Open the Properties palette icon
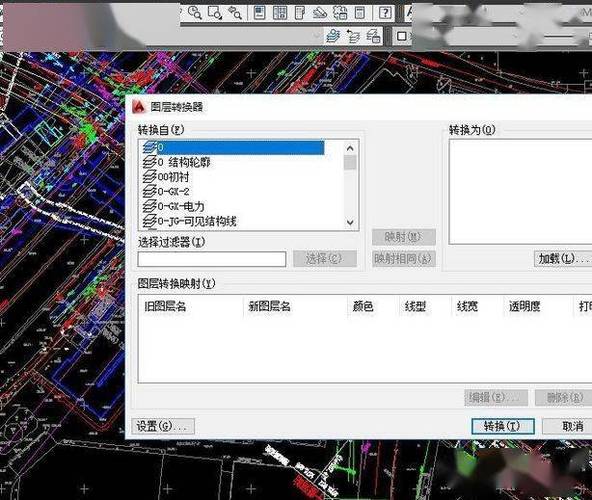Viewport: 592px width, 500px height. coord(260,13)
